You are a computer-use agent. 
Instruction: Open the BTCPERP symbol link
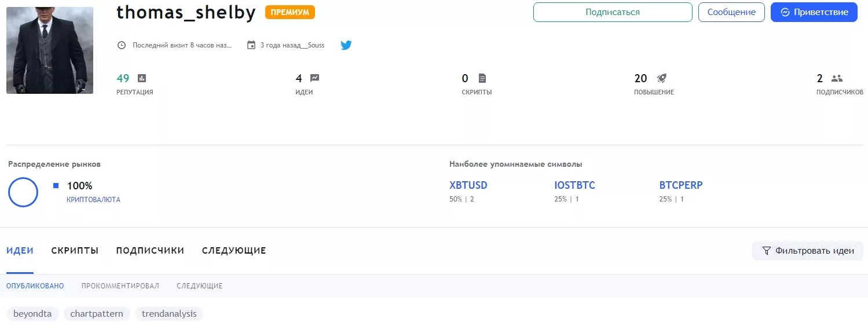tap(681, 185)
